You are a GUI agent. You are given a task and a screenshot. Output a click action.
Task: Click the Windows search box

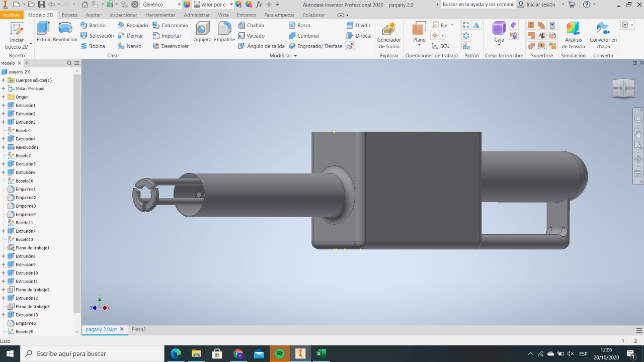click(92, 354)
